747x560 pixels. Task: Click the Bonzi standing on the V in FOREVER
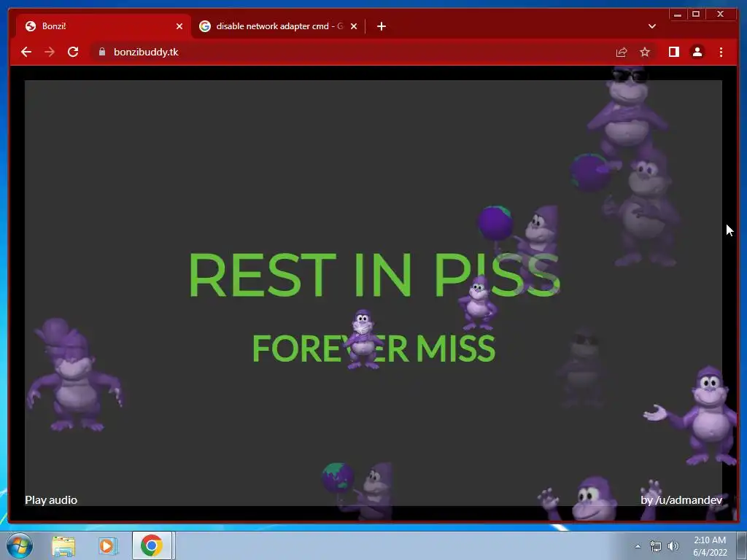pos(363,339)
